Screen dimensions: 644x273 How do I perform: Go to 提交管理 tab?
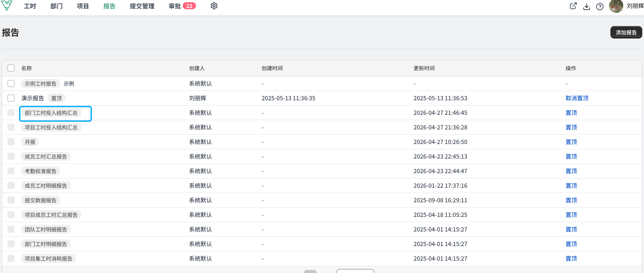click(x=142, y=6)
